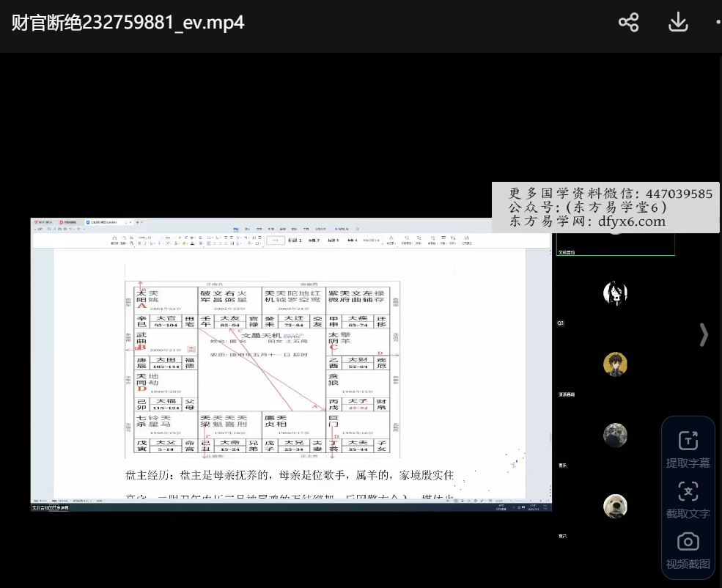
Task: Click the share icon in top bar
Action: click(x=628, y=23)
